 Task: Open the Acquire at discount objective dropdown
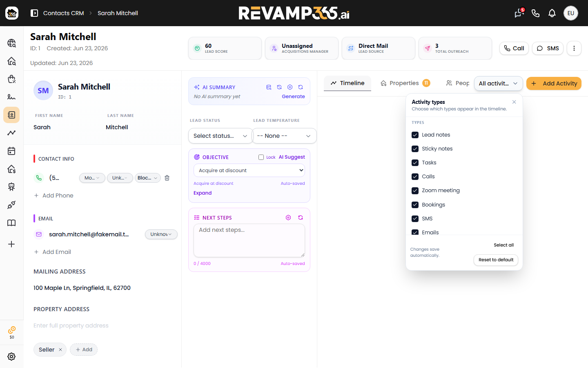click(249, 171)
